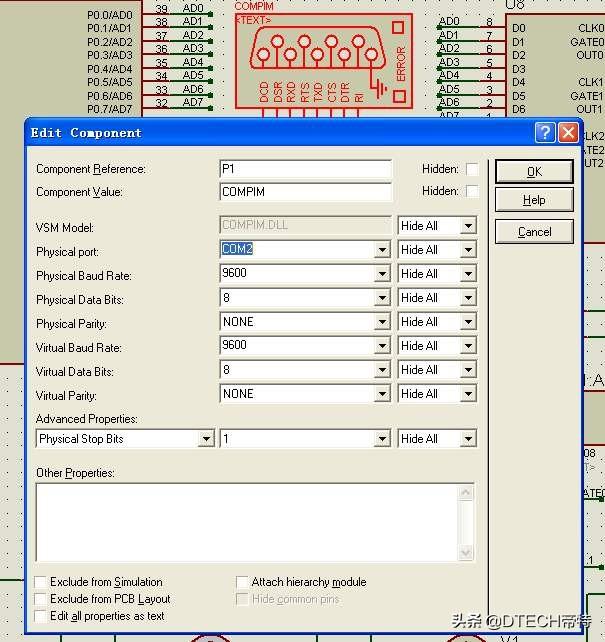Click the ground symbol on COMPIM connector
This screenshot has width=605, height=642.
click(x=379, y=87)
